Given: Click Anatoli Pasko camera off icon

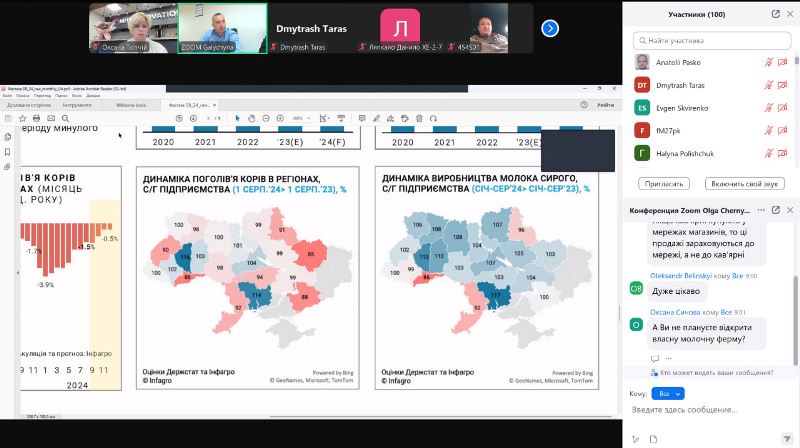Looking at the screenshot, I should point(783,62).
